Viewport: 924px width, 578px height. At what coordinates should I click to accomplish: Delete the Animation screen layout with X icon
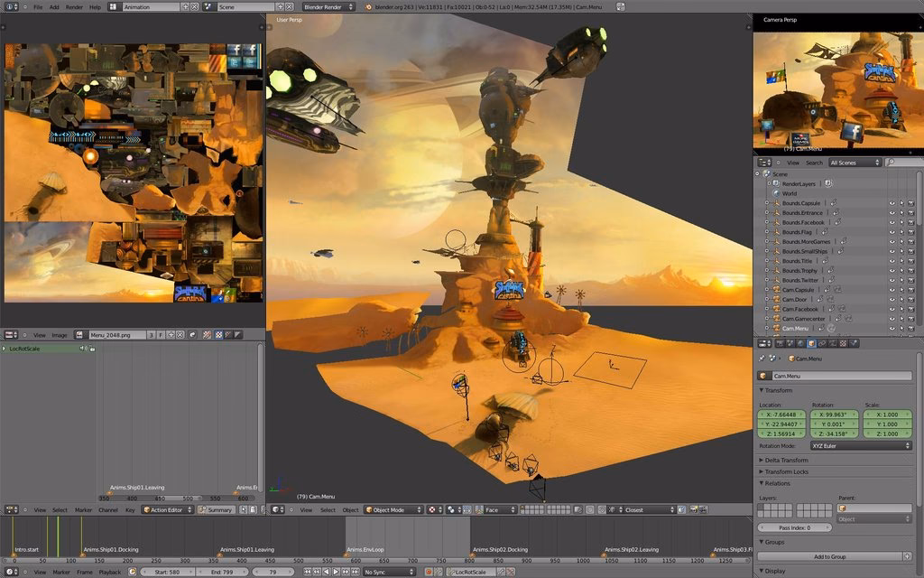[x=194, y=7]
